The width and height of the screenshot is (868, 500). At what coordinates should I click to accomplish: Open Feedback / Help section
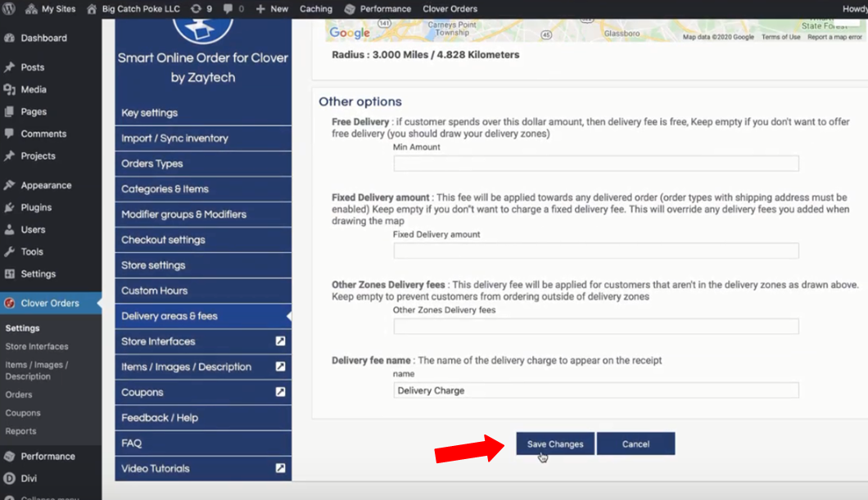click(x=203, y=418)
